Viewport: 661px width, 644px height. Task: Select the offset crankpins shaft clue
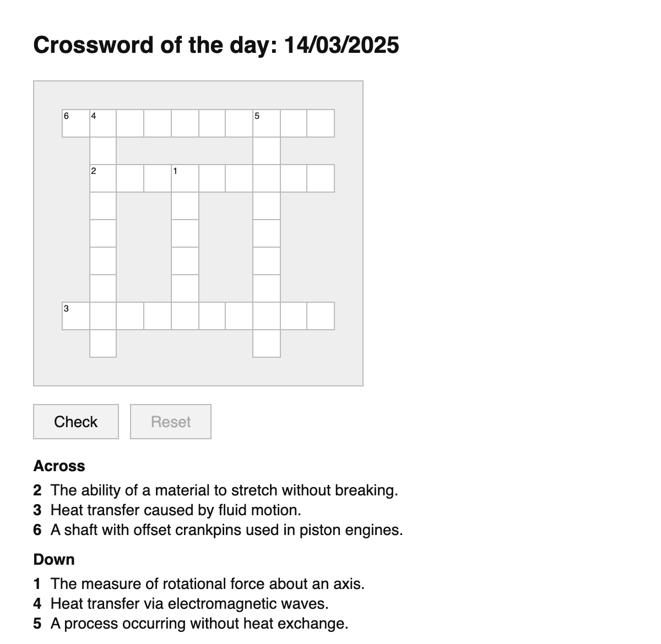point(226,530)
